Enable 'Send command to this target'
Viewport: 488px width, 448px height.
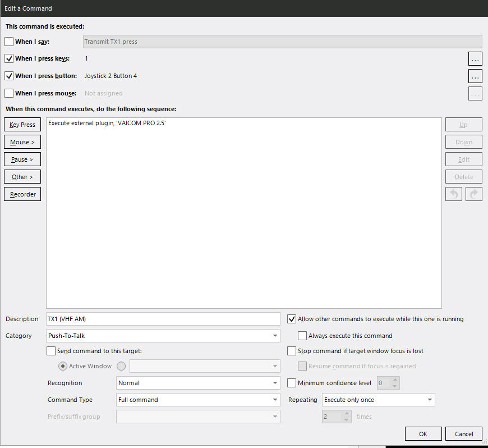(x=51, y=351)
